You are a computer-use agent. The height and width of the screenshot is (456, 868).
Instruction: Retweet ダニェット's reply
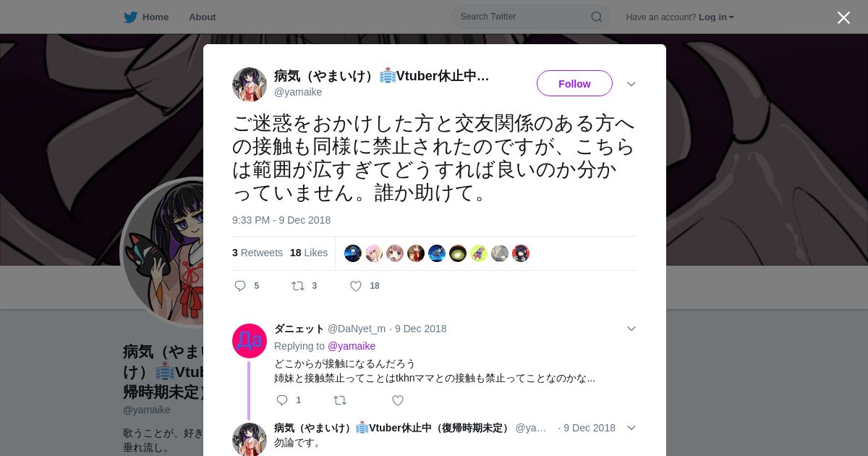[x=340, y=400]
